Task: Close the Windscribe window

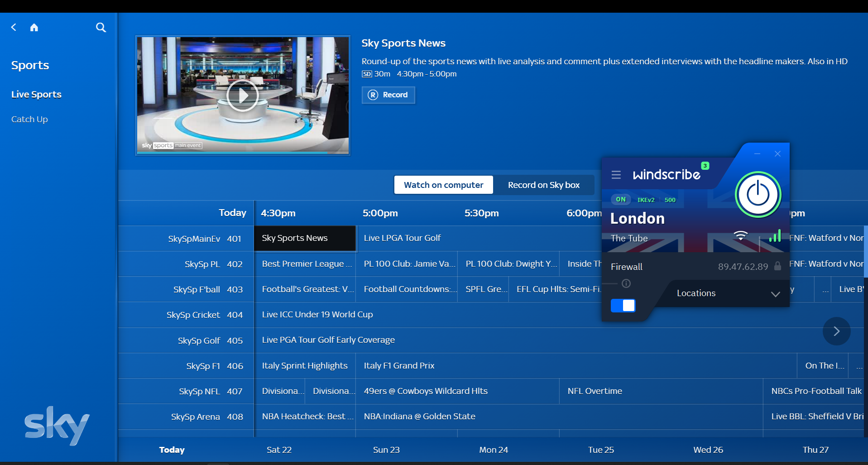Action: [777, 154]
